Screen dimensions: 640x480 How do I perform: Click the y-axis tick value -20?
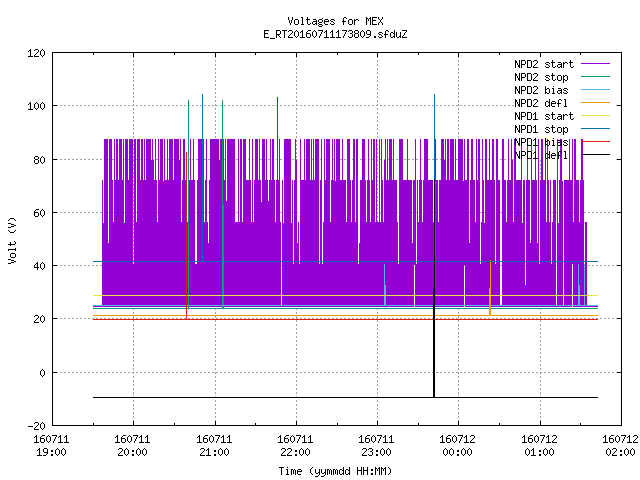point(36,426)
